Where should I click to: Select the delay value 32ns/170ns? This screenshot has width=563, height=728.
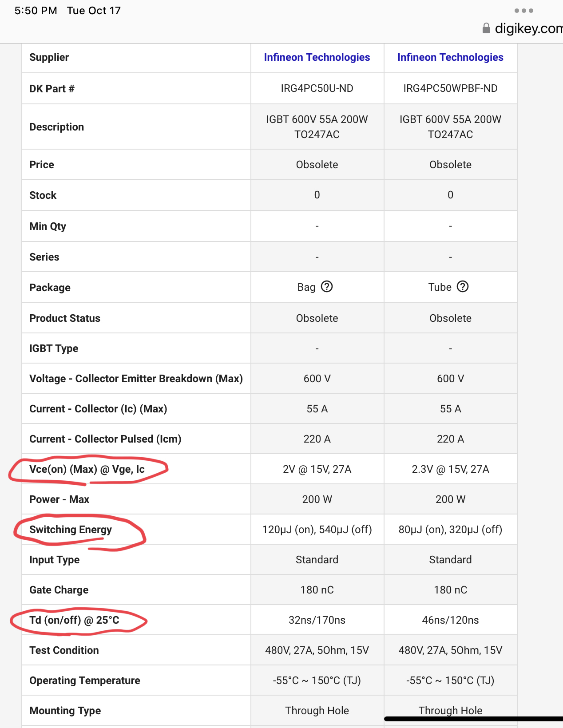[x=317, y=620]
